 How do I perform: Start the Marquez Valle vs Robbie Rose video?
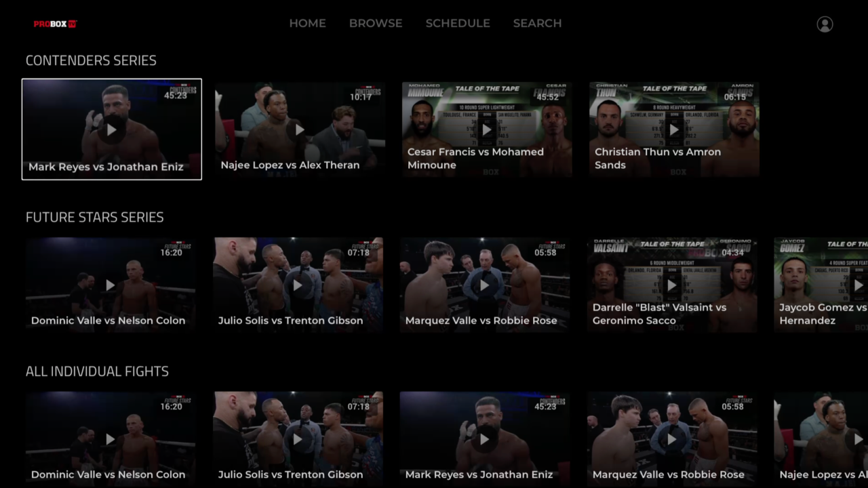pyautogui.click(x=484, y=285)
